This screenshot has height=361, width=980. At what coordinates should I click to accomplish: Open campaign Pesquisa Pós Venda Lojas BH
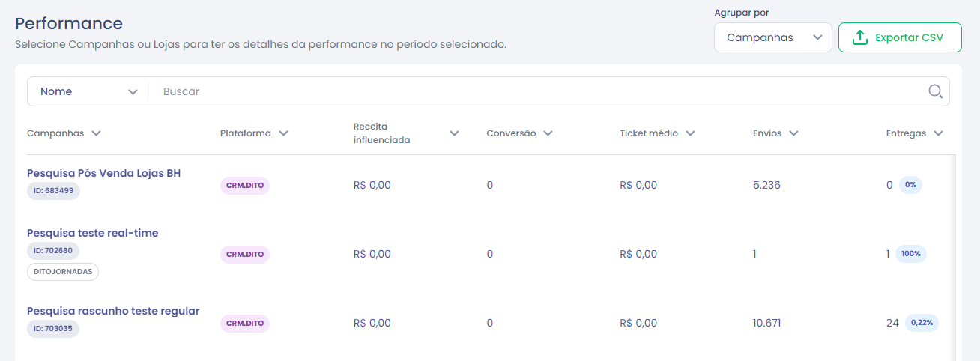tap(103, 173)
